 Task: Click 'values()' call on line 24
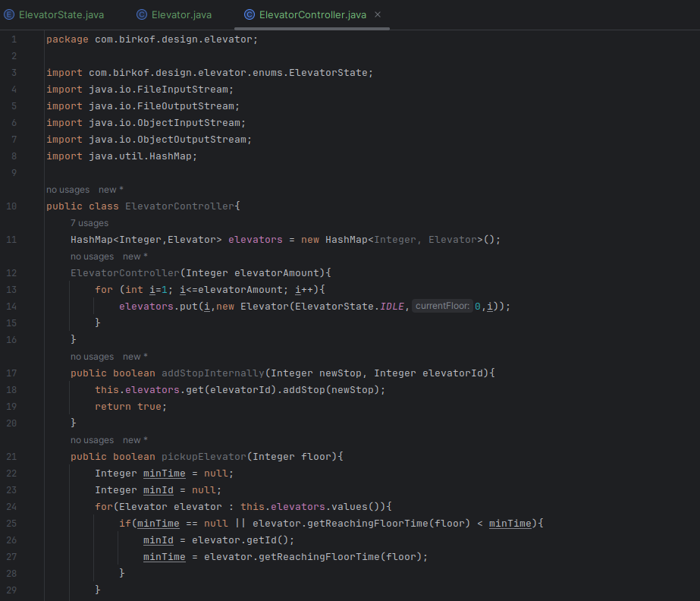click(x=356, y=507)
